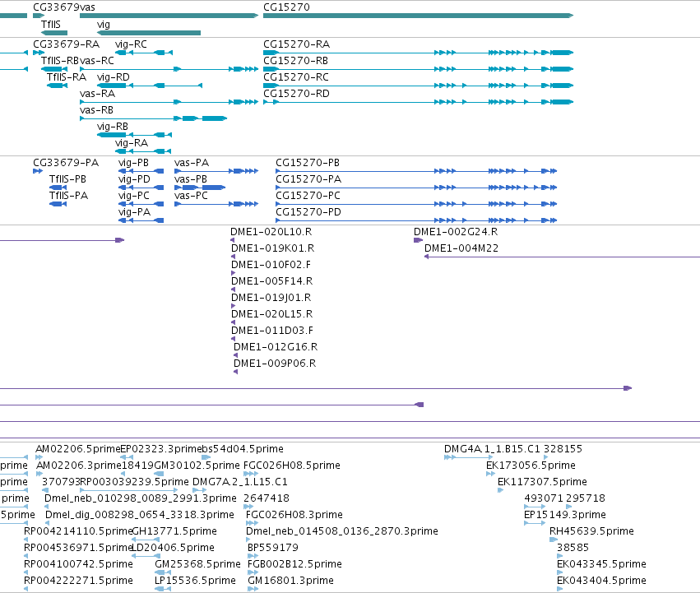Select protein vig-PB
This screenshot has height=593, width=700.
coord(133,163)
